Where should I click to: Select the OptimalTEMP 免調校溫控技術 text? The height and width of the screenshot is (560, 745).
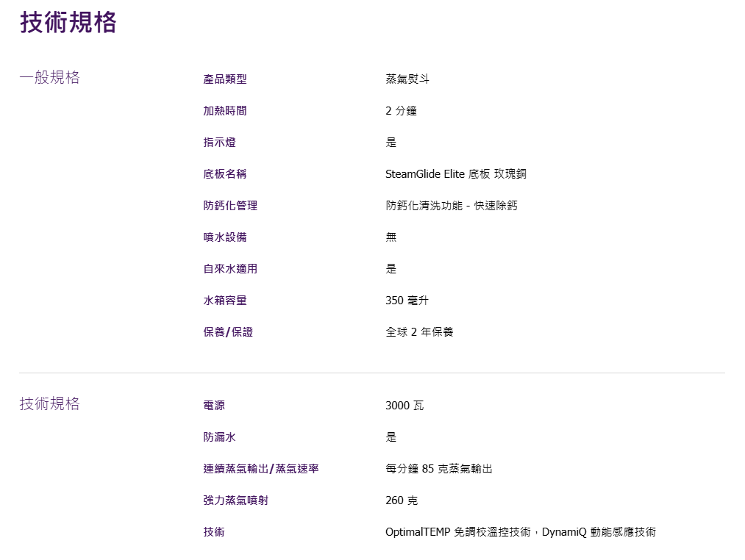(x=457, y=532)
